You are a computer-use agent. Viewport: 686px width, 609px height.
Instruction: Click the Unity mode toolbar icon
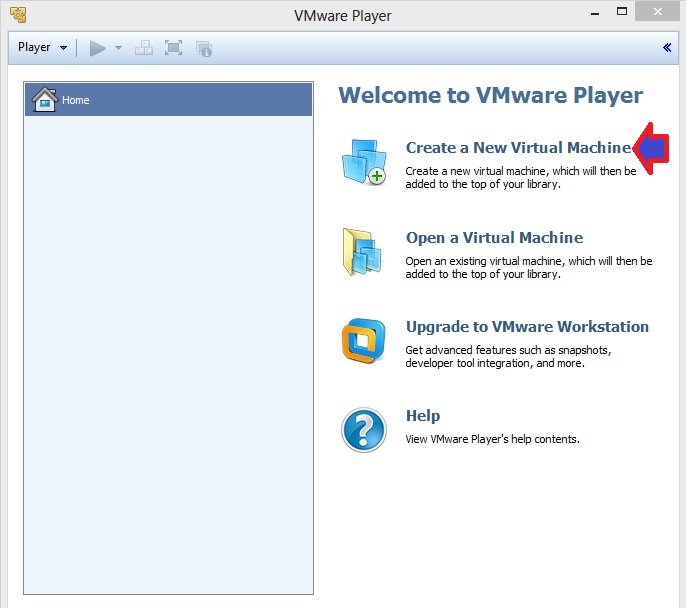[204, 49]
